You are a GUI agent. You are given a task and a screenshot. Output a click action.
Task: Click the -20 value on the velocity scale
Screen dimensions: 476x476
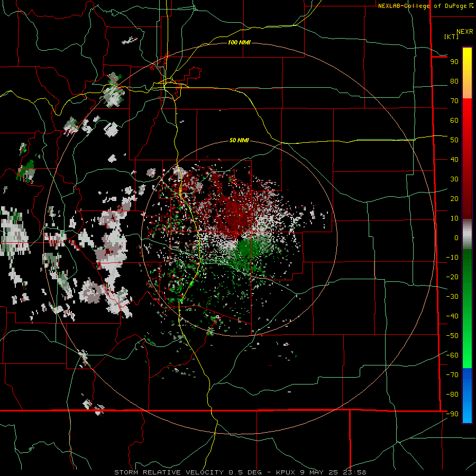452,277
